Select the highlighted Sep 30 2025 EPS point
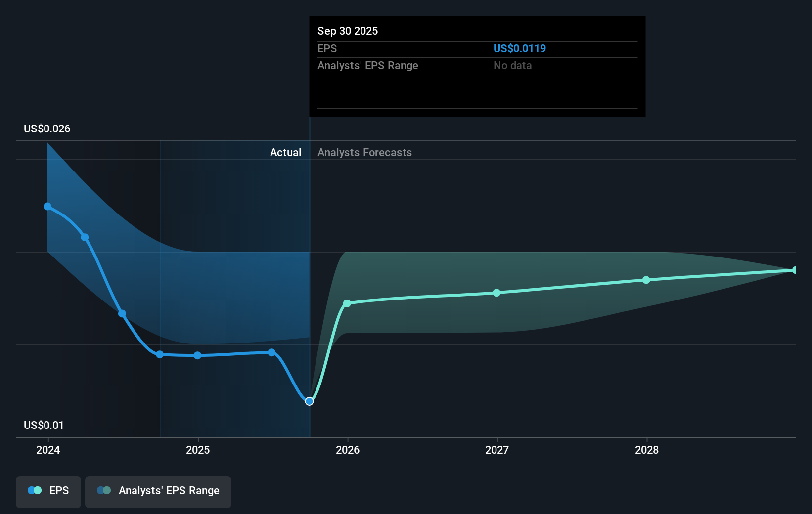This screenshot has width=812, height=514. 309,401
